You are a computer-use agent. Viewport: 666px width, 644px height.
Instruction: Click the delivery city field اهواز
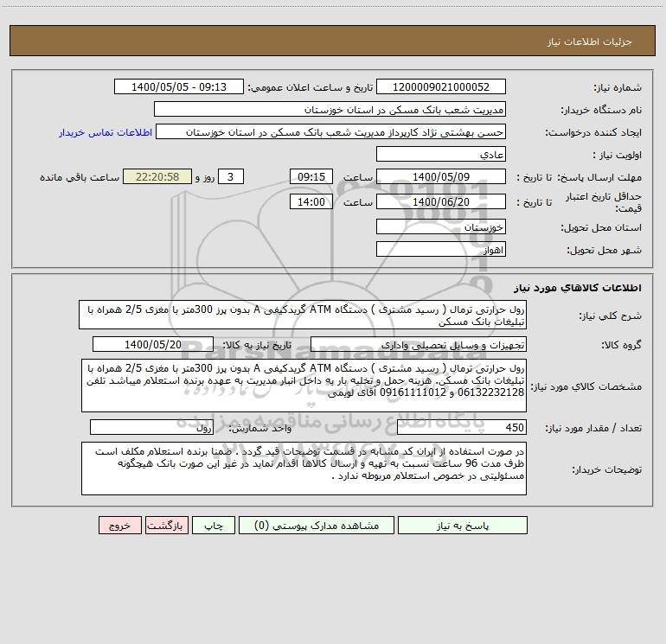(441, 249)
